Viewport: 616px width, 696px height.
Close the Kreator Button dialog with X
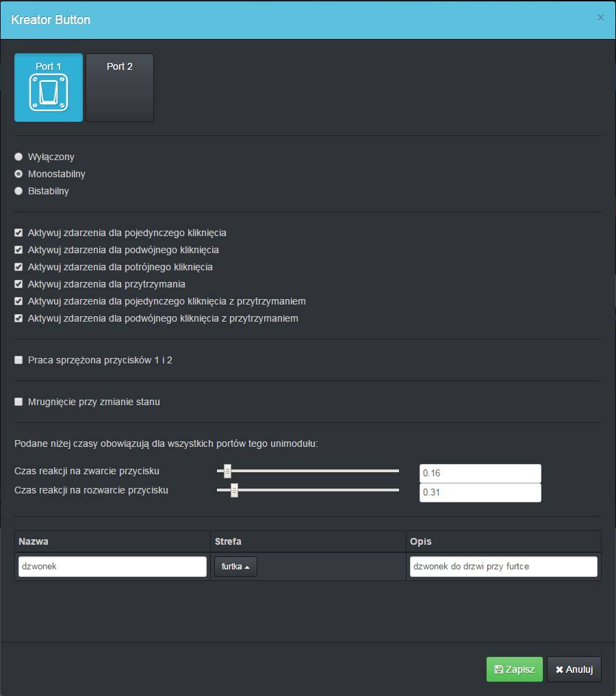pyautogui.click(x=600, y=18)
